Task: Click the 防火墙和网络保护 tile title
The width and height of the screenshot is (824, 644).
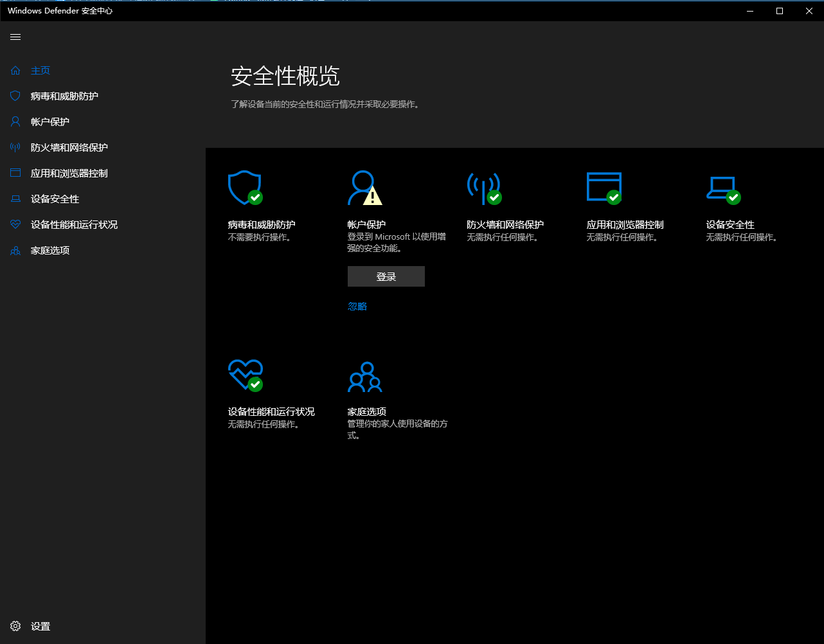Action: 505,224
